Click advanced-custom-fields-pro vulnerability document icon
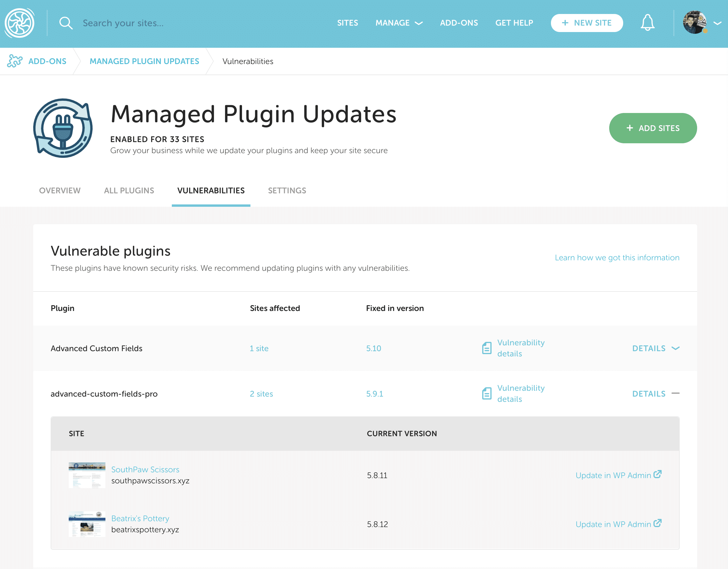This screenshot has width=728, height=569. (x=487, y=393)
